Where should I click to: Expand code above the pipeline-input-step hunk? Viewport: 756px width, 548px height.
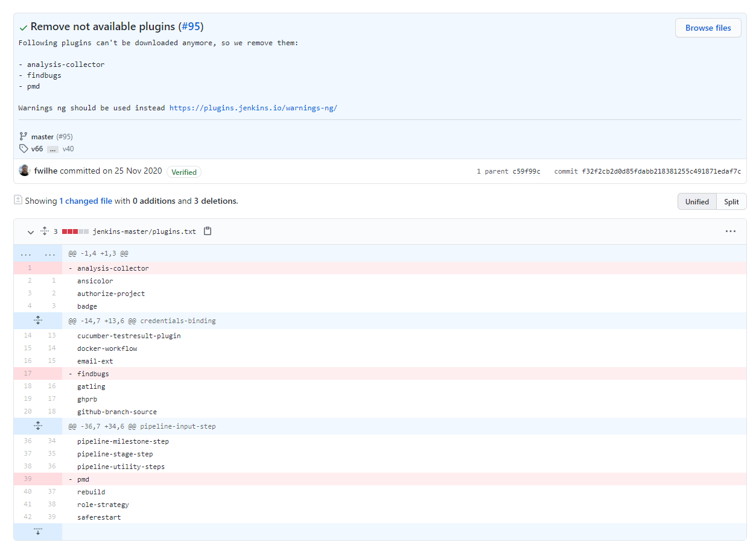pos(37,426)
